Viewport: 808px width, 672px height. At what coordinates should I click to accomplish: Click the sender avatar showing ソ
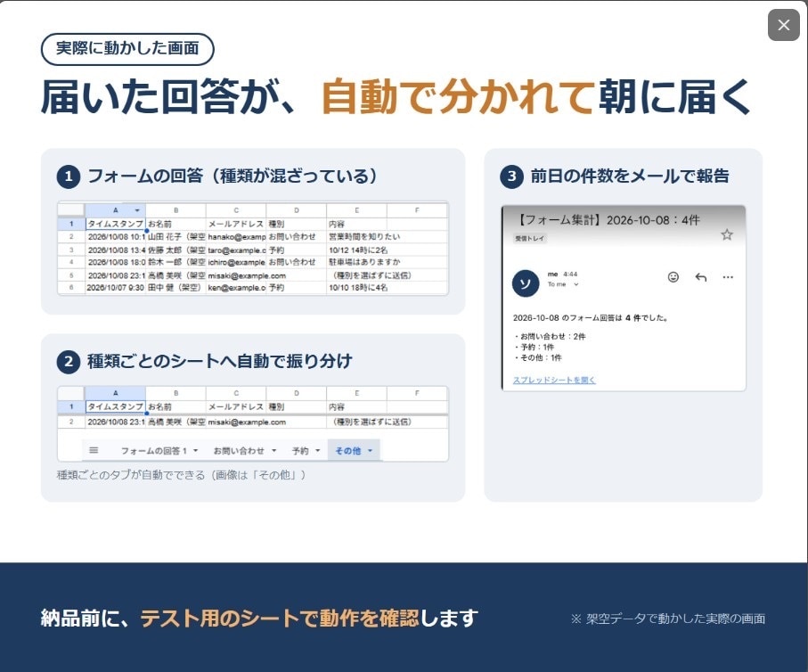coord(525,283)
